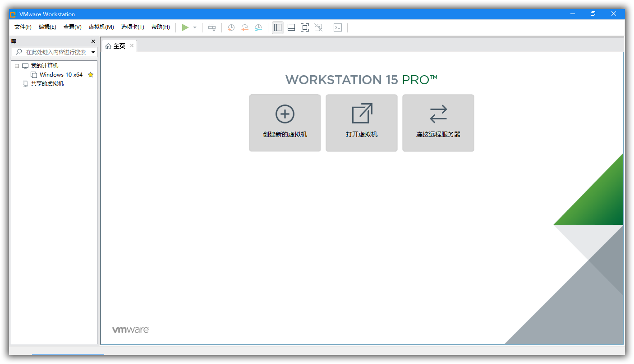Image resolution: width=634 pixels, height=364 pixels.
Task: Switch to the 主页 home tab
Action: pos(119,46)
